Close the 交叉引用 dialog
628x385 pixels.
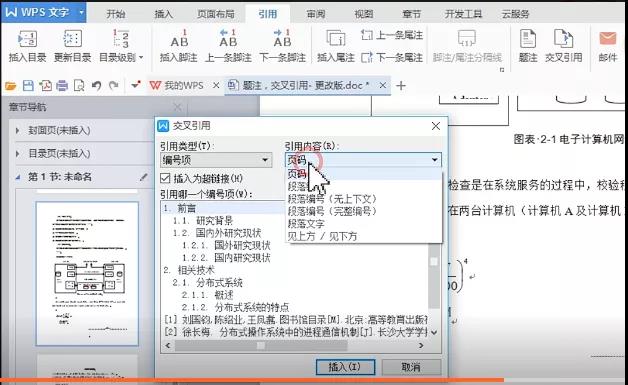coord(436,126)
